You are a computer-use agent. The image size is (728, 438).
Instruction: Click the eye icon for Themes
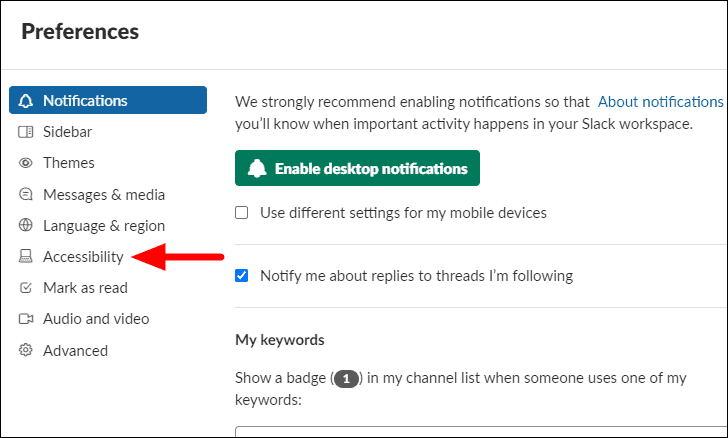(26, 163)
